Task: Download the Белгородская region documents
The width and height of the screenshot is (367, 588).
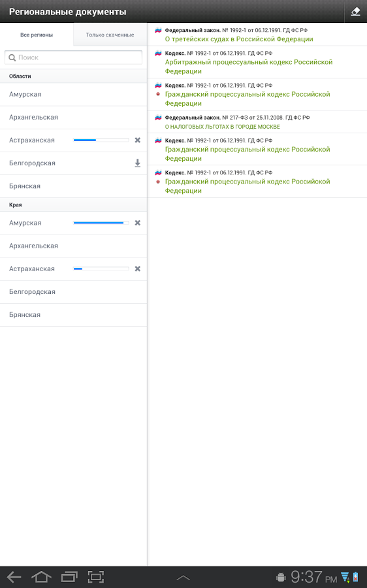Action: click(x=138, y=163)
